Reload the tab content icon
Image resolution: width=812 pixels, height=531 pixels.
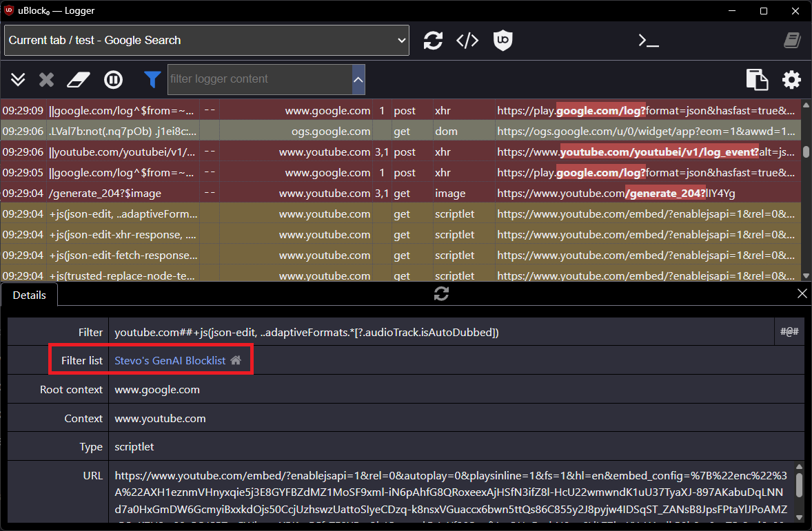pyautogui.click(x=433, y=41)
